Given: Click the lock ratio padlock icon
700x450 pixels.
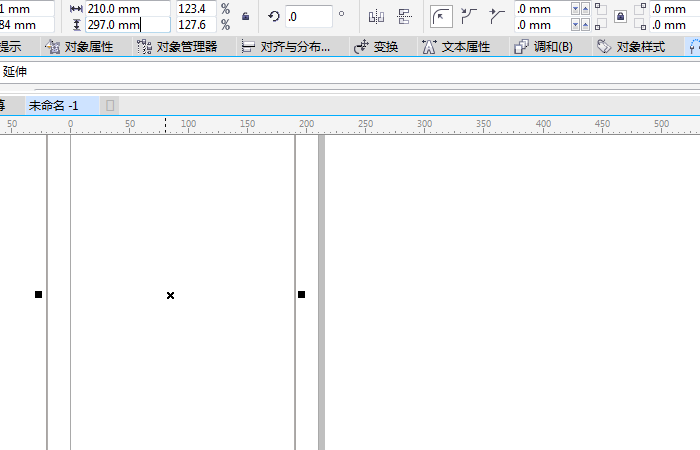Looking at the screenshot, I should pyautogui.click(x=245, y=17).
